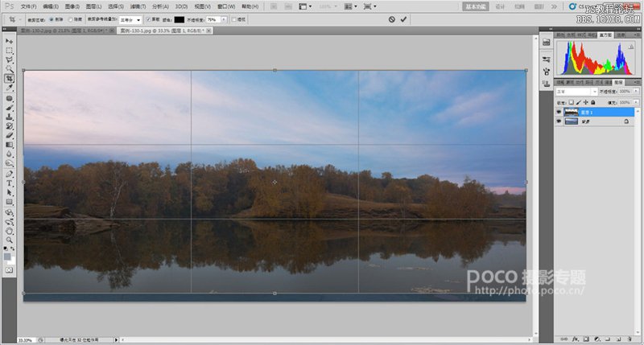Open the 滤镜(T) menu
The width and height of the screenshot is (644, 345).
138,6
